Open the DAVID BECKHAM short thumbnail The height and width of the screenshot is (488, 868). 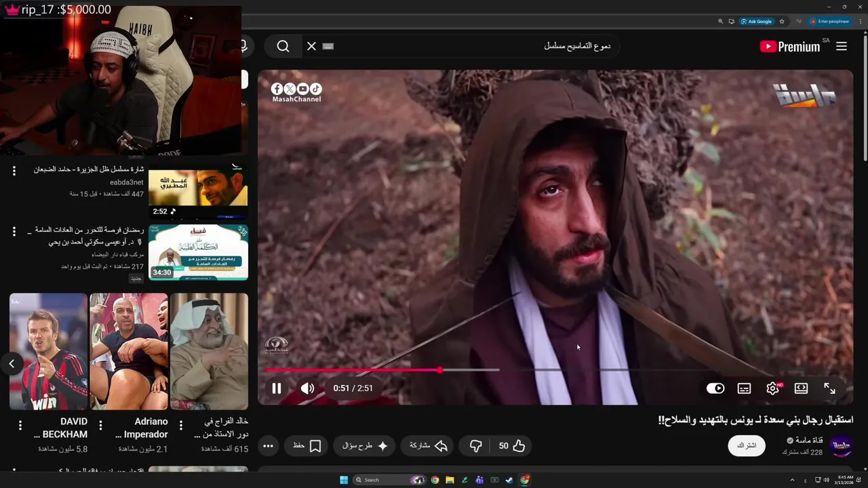48,351
